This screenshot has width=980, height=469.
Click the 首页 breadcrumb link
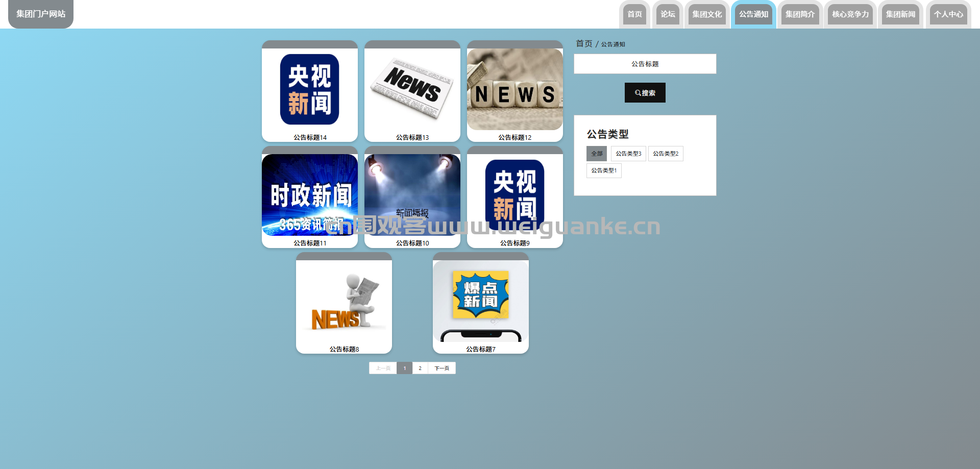584,44
